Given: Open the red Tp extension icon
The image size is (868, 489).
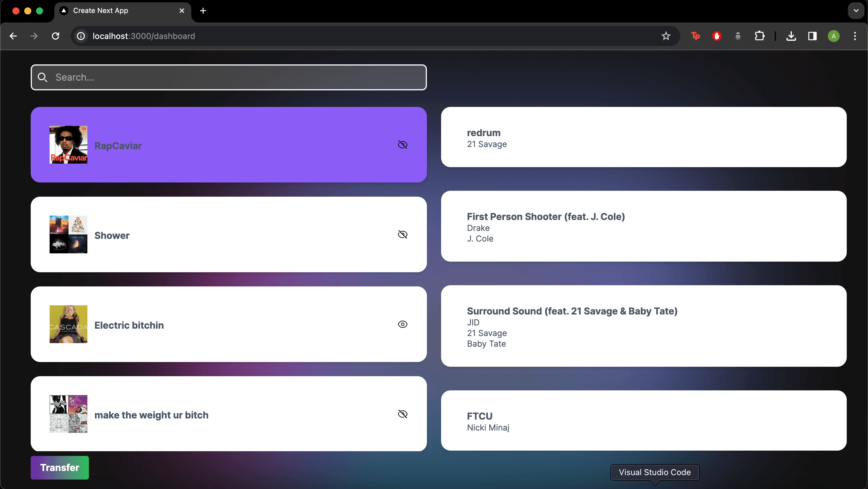Looking at the screenshot, I should tap(696, 36).
